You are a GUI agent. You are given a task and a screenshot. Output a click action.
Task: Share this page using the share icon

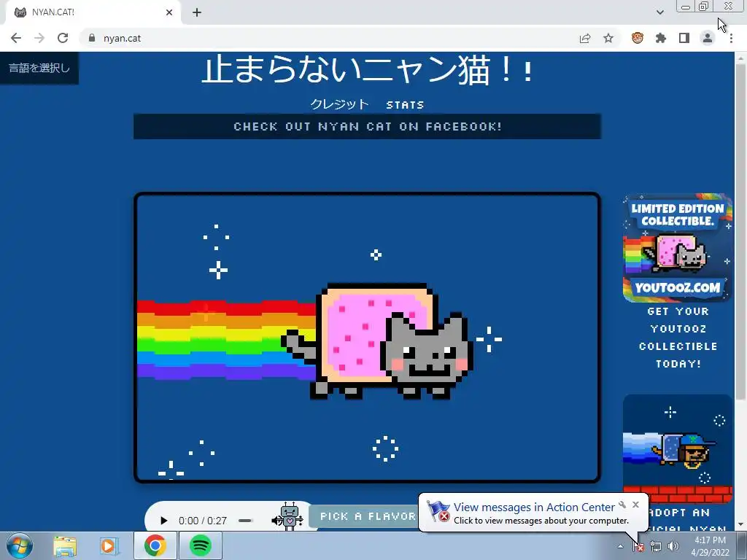click(585, 38)
